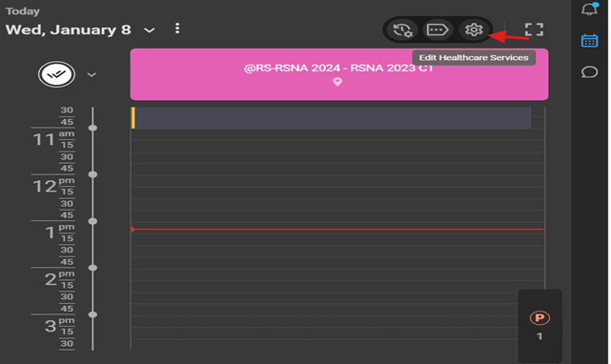Screen dimensions: 611x364
Task: Click the 12 pm timeline marker dot
Action: pyautogui.click(x=92, y=174)
